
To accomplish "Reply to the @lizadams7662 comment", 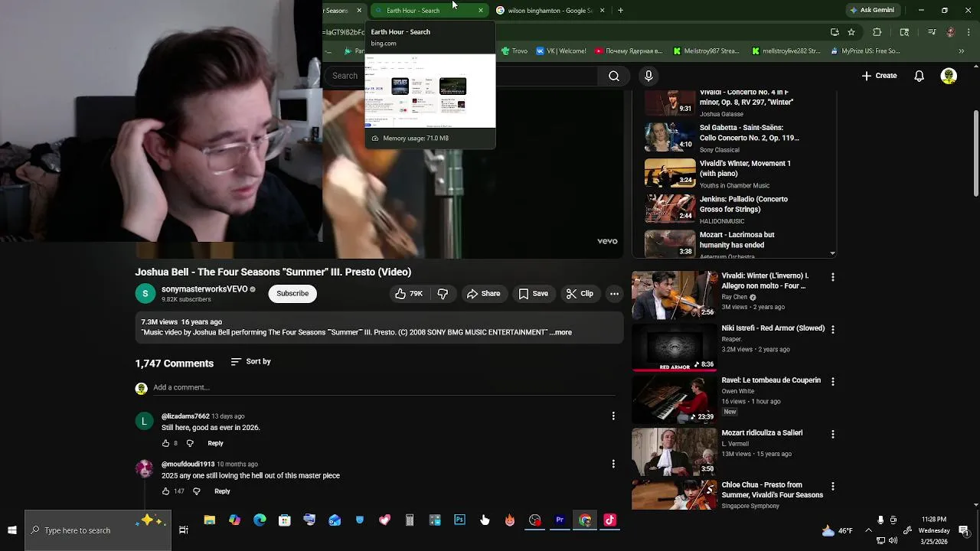I will pos(215,443).
